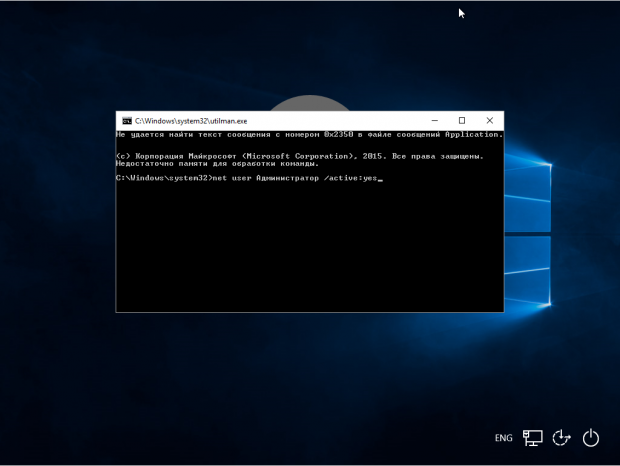Open the network connection icon
Image resolution: width=620 pixels, height=466 pixels.
533,438
